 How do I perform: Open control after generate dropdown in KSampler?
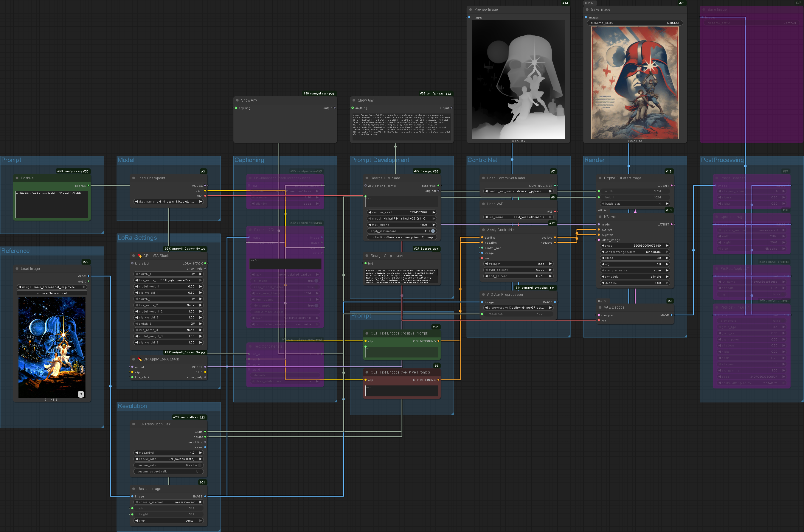tap(635, 252)
